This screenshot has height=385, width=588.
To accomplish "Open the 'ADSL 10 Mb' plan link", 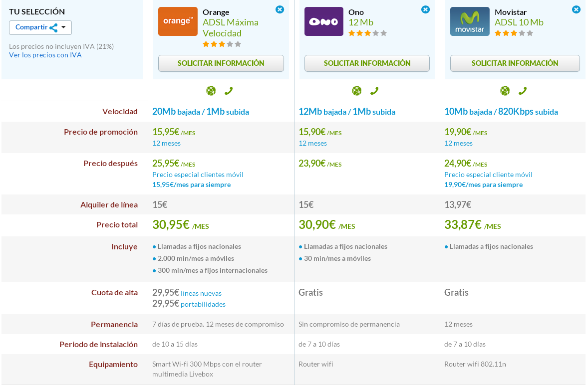I will [519, 22].
